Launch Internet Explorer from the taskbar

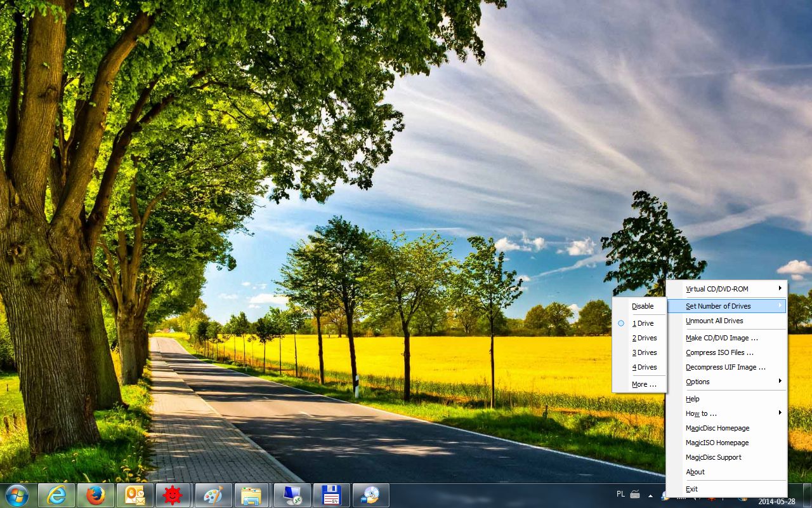(x=56, y=495)
